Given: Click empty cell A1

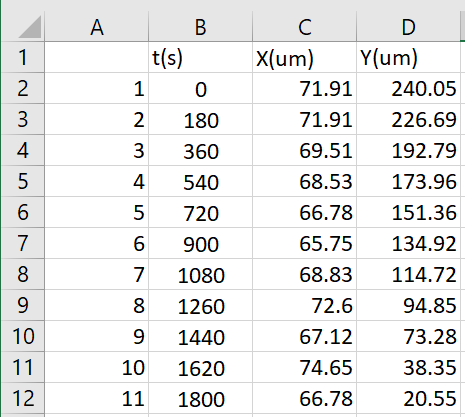Looking at the screenshot, I should (x=97, y=57).
